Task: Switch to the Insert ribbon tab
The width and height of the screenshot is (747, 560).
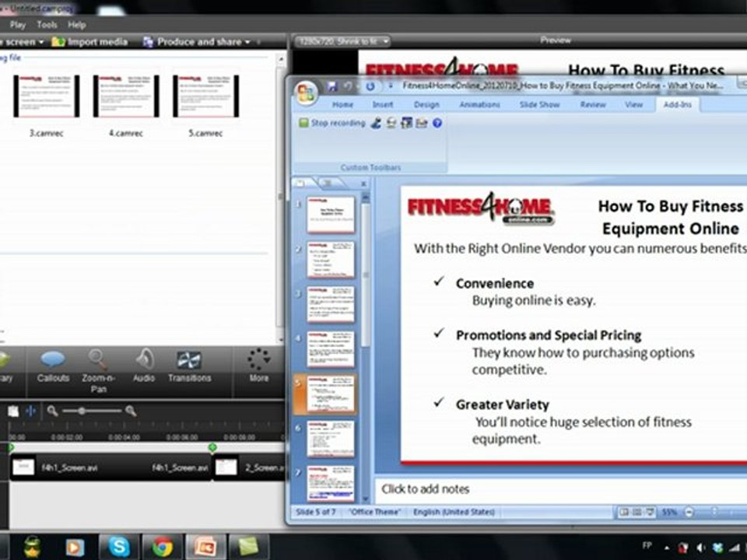Action: click(x=383, y=104)
